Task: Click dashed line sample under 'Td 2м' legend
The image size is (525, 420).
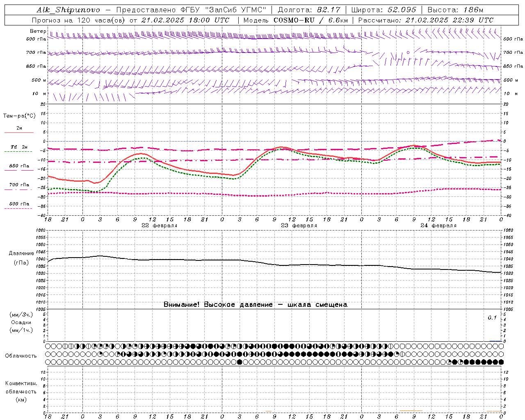Action: pos(18,151)
